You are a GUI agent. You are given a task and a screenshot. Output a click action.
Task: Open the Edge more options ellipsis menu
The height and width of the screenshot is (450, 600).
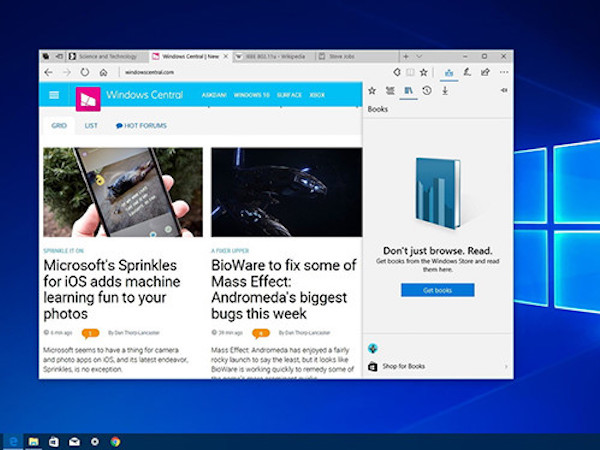[504, 72]
